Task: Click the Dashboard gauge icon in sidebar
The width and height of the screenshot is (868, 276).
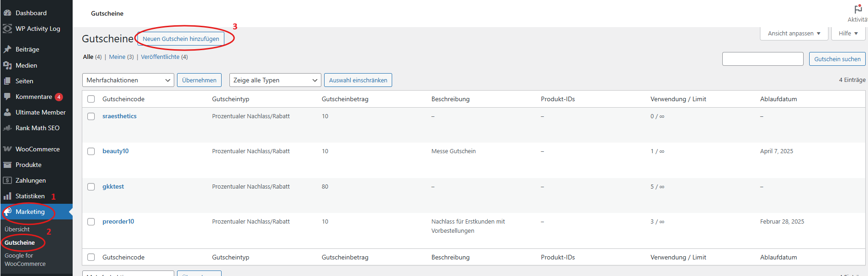Action: tap(7, 13)
